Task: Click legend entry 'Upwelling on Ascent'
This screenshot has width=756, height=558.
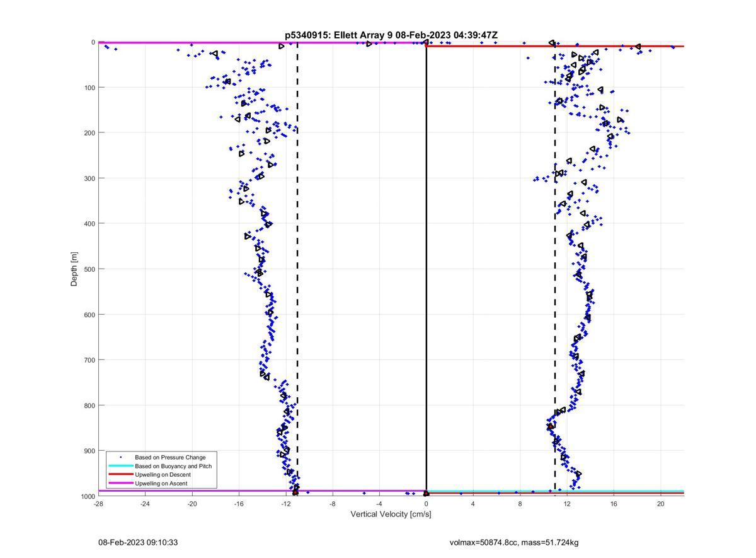Action: [x=161, y=484]
